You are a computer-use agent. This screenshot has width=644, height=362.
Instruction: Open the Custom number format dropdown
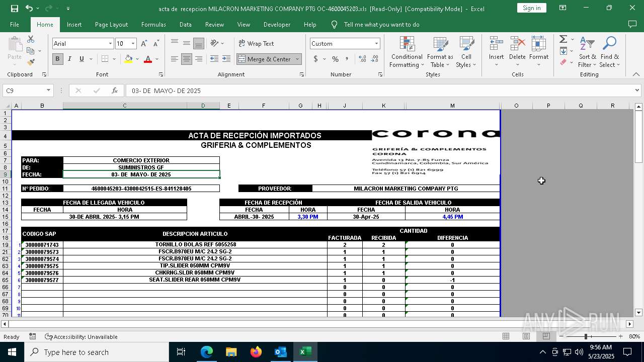point(376,44)
